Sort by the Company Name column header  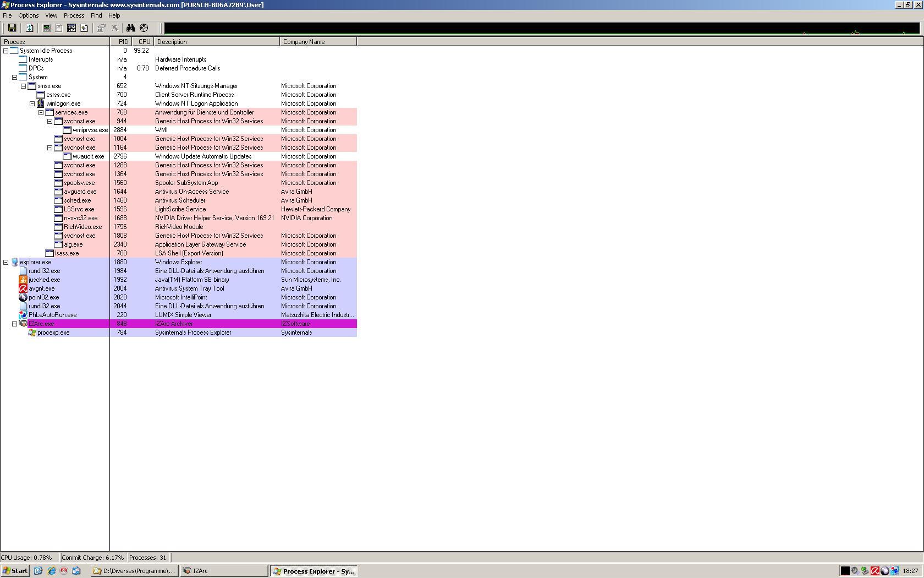[318, 42]
